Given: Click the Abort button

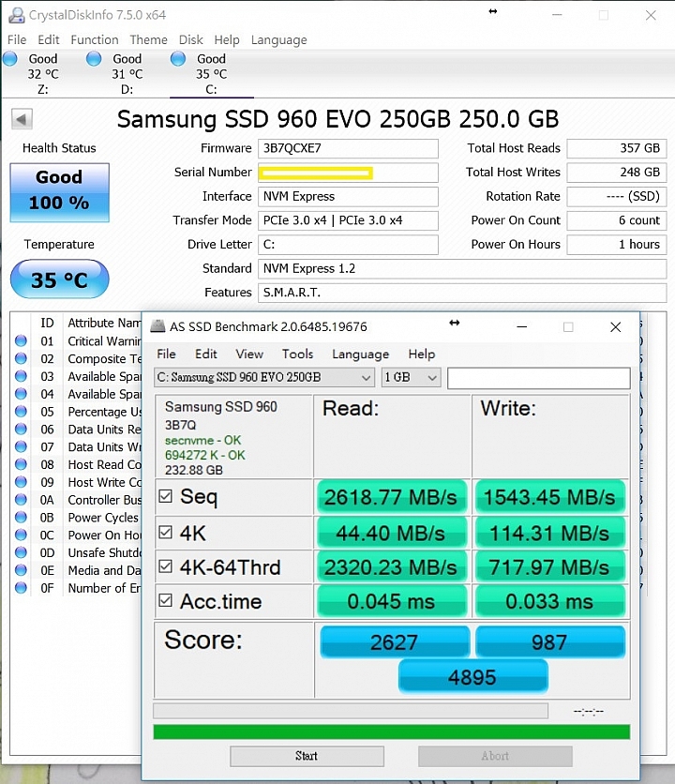Looking at the screenshot, I should pos(495,756).
